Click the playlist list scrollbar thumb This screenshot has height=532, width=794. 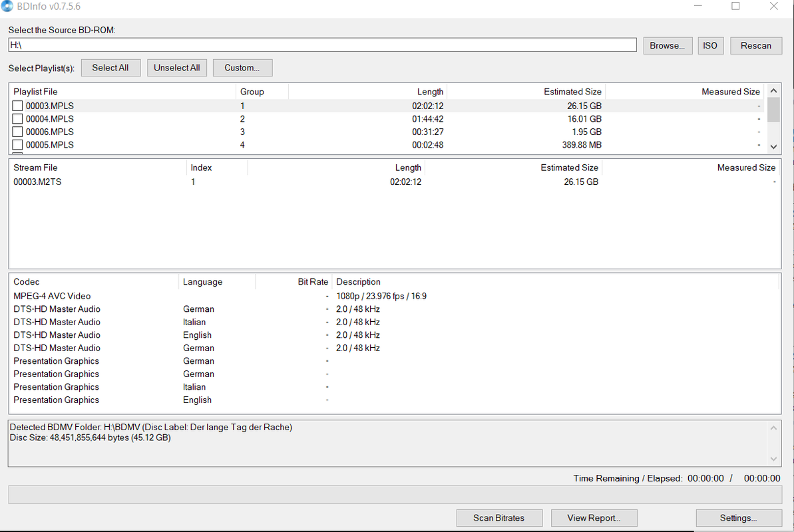(x=773, y=109)
